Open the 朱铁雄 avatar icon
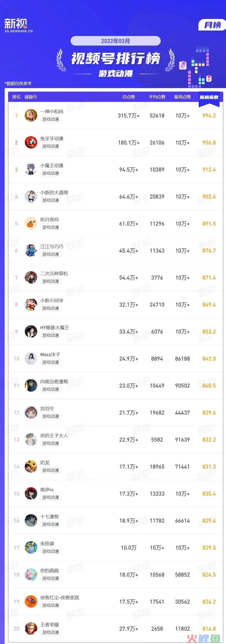This screenshot has height=644, width=226. click(31, 548)
